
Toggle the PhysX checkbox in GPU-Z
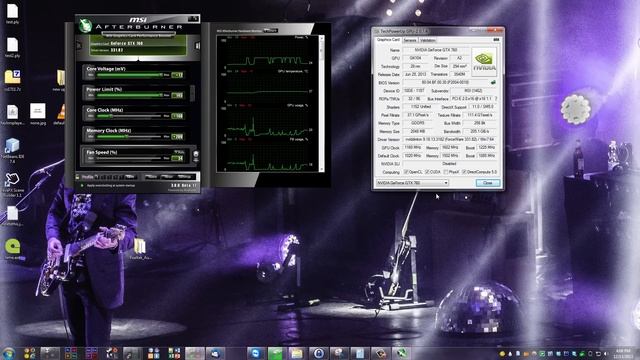(446, 172)
